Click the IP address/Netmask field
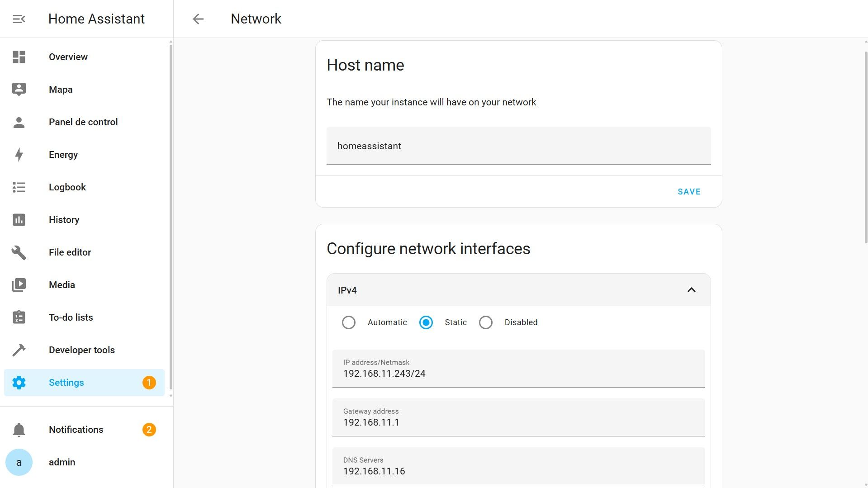 click(518, 369)
